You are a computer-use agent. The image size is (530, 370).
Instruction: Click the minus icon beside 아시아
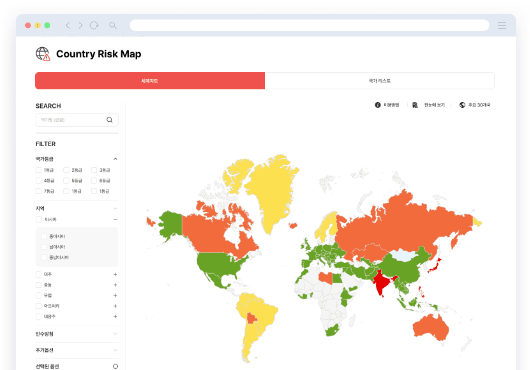[115, 220]
